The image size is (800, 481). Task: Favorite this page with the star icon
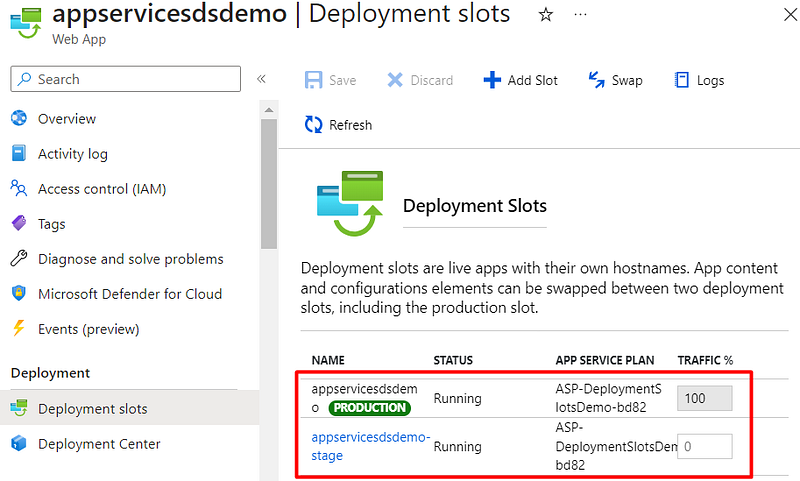(x=546, y=15)
